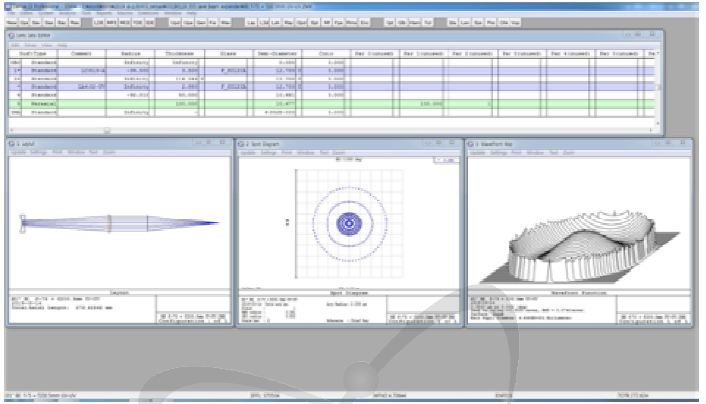Click the Paraxial row thickness cell 100.000
Viewport: 706px width, 404px height.
pyautogui.click(x=179, y=104)
